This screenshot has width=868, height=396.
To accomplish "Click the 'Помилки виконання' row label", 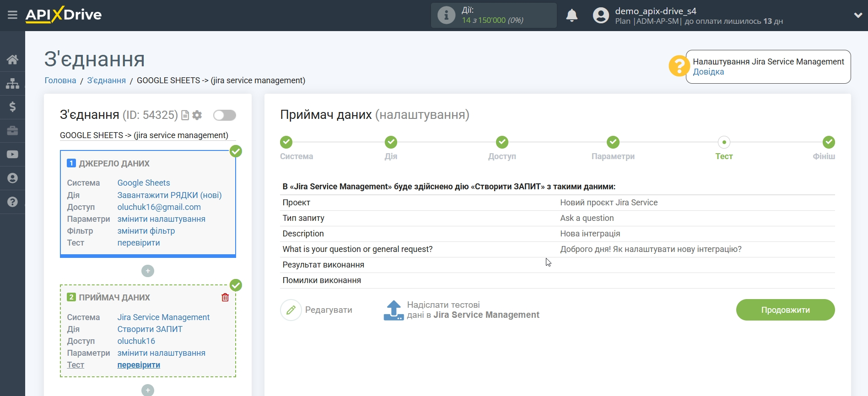I will (322, 280).
